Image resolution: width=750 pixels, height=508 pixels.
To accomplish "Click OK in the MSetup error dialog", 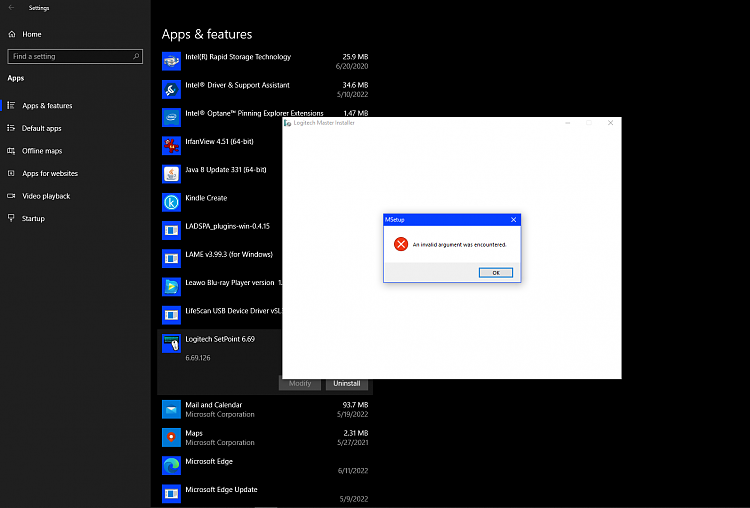I will point(496,273).
